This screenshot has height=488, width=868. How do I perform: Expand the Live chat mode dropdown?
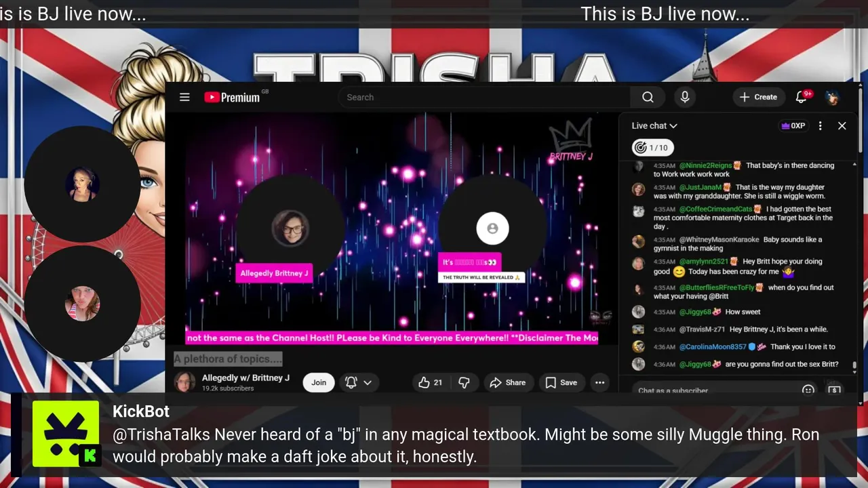[x=654, y=125]
